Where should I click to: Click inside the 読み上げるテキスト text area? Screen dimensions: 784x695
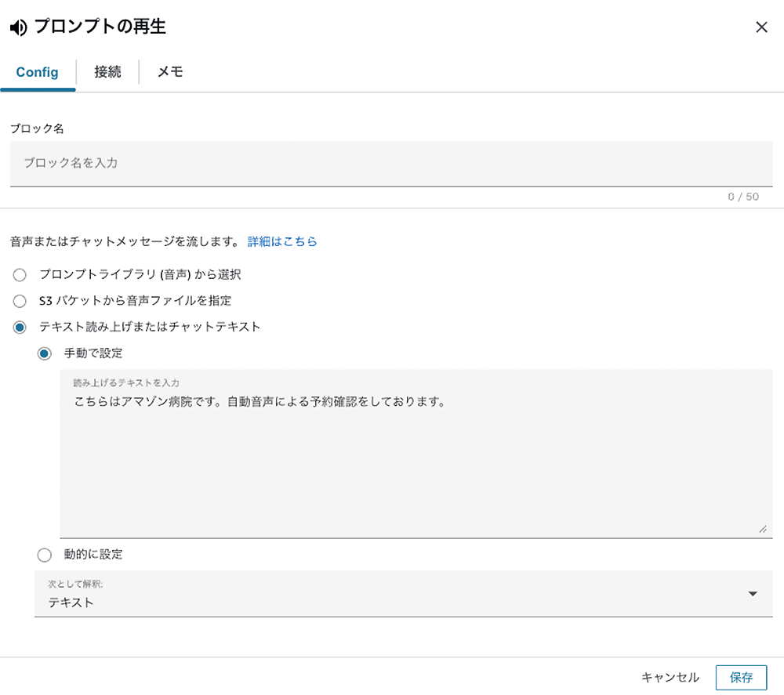pos(392,439)
